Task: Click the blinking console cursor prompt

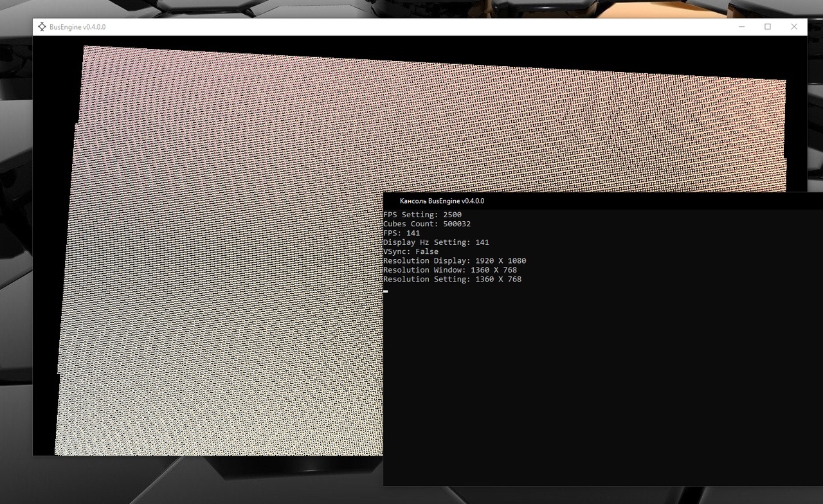Action: 386,291
